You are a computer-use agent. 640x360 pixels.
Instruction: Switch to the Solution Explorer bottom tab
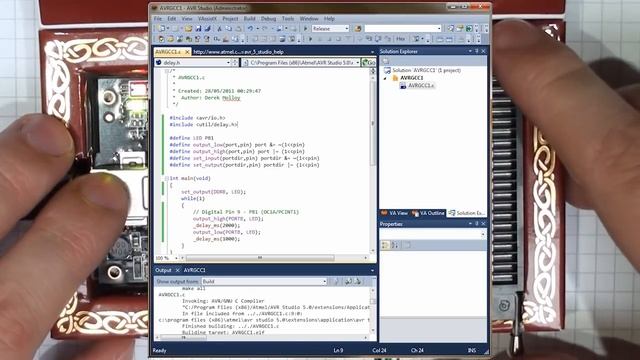pos(467,213)
